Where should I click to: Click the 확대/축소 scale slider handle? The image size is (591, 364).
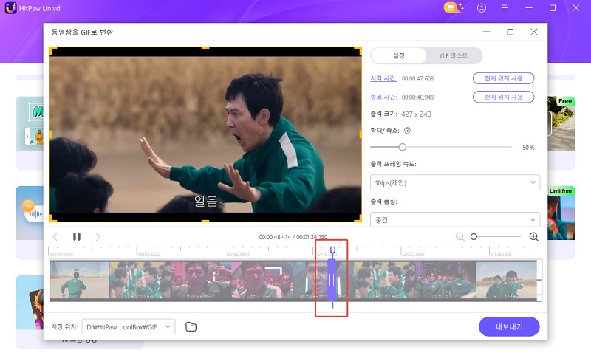coord(403,147)
